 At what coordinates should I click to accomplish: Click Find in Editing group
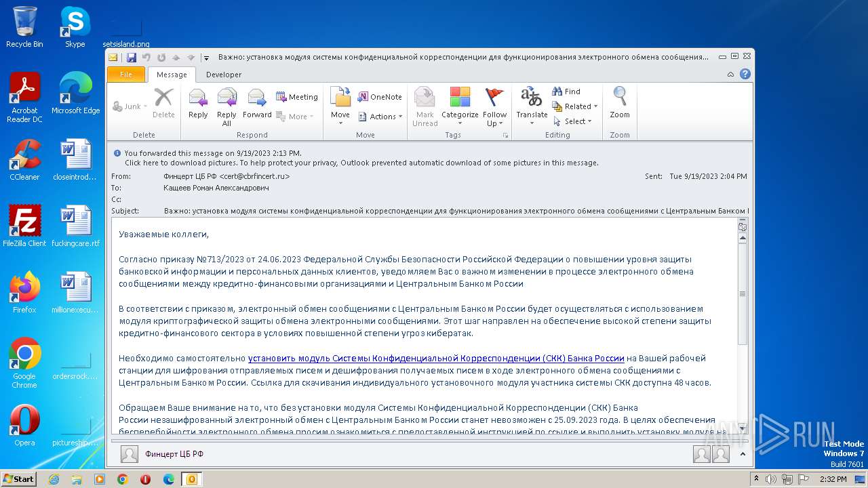click(567, 91)
